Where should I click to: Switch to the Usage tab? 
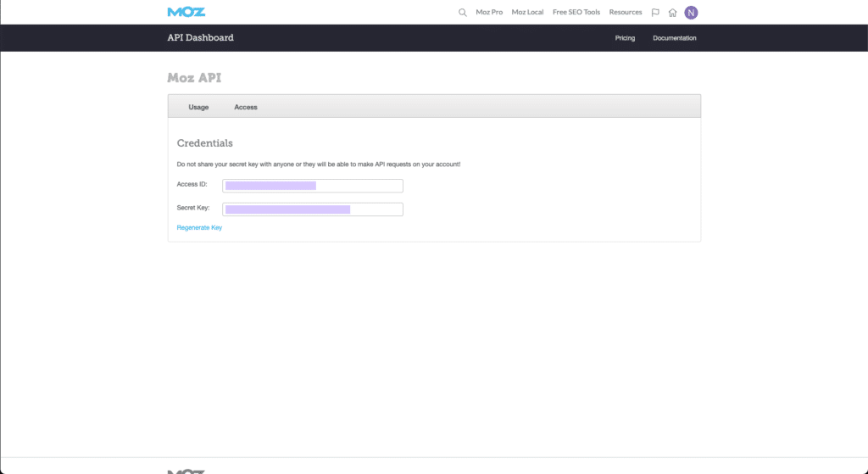(x=198, y=107)
